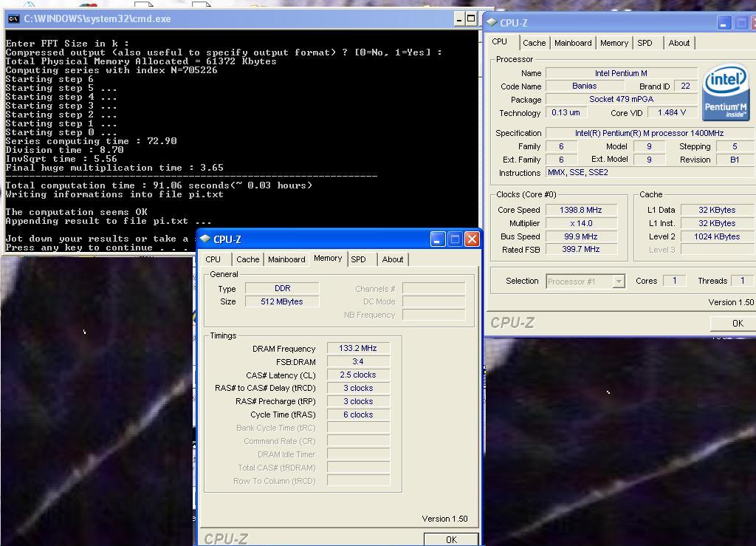
Task: Click the memory Type field showing DDR
Action: pyautogui.click(x=282, y=288)
